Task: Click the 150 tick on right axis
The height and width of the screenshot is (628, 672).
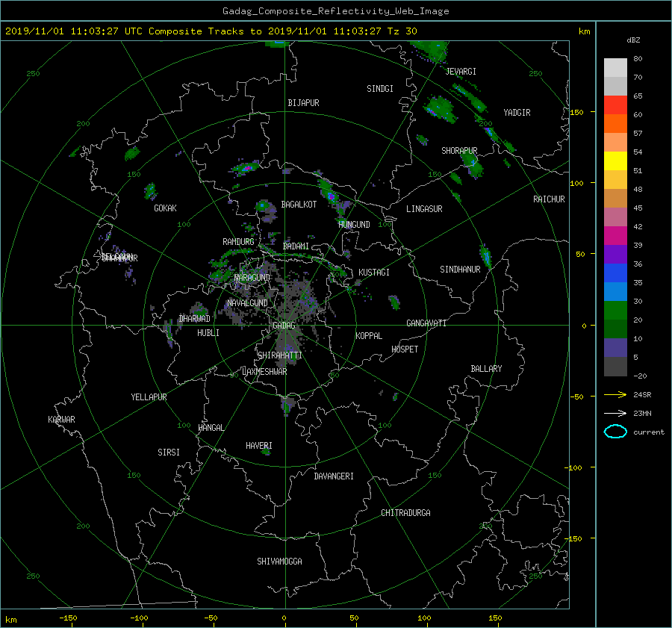Action: coord(577,112)
